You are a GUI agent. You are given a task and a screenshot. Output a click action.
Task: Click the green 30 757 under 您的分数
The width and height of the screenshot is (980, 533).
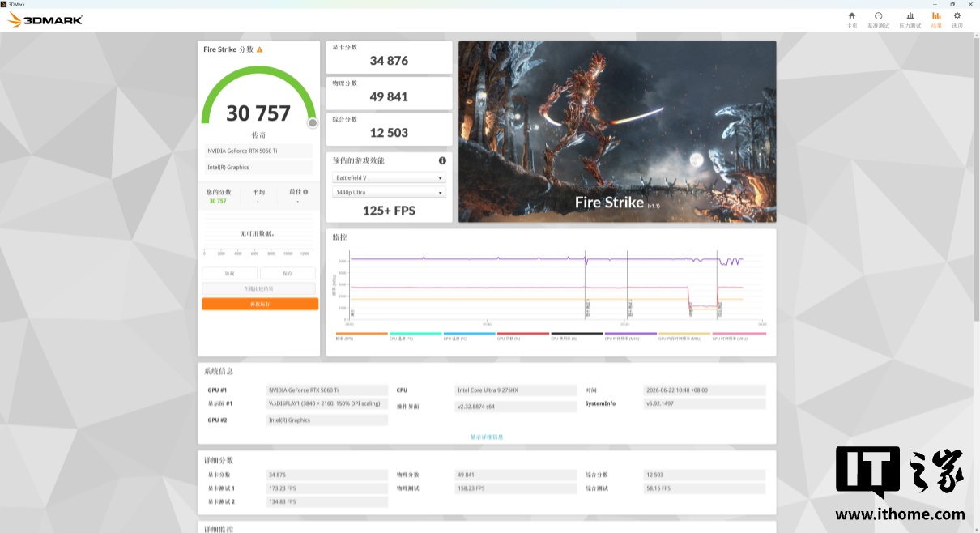[218, 201]
